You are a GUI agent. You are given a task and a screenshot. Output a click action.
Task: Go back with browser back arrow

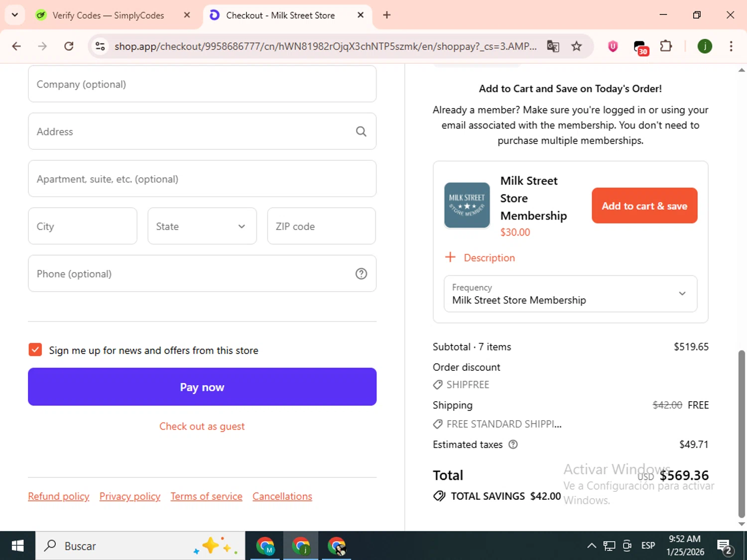coord(16,46)
